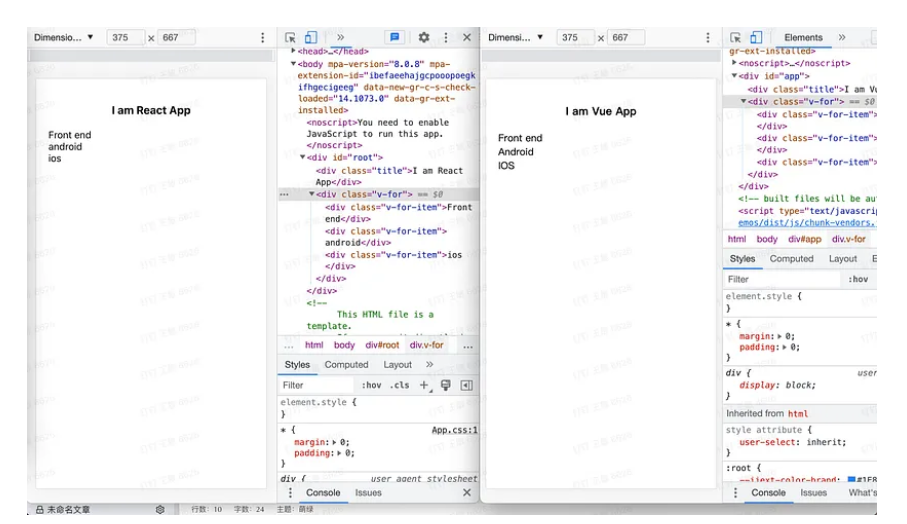Select the v-for-item "ios" node in React tree
Viewport: 907px width, 524px height.
pyautogui.click(x=393, y=260)
